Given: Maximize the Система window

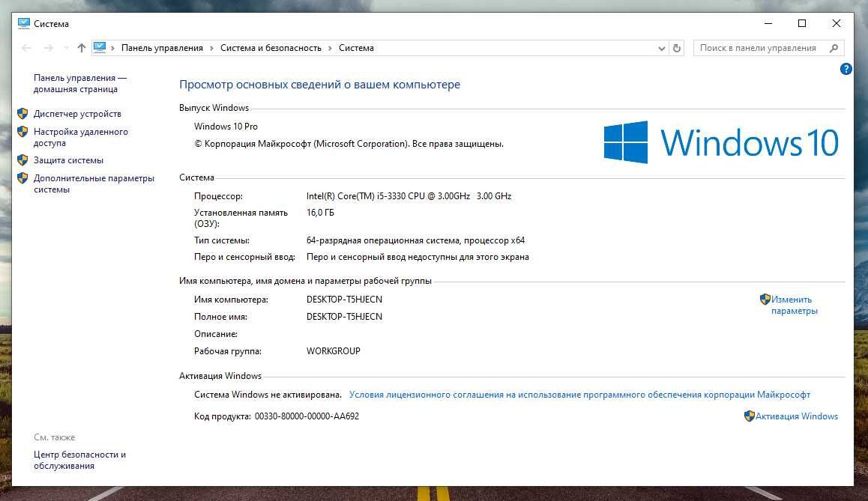Looking at the screenshot, I should (801, 23).
